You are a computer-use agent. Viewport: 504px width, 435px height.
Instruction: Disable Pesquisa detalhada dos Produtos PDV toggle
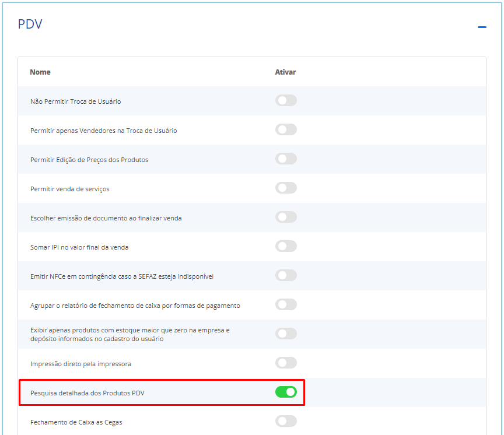pyautogui.click(x=286, y=392)
